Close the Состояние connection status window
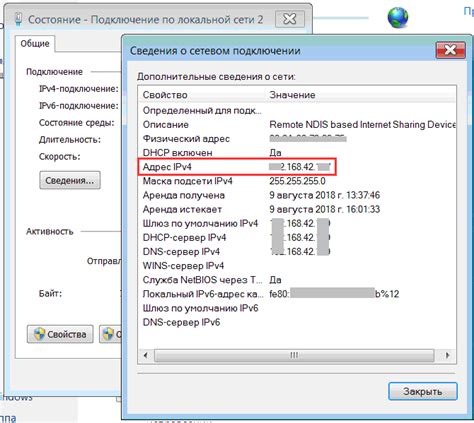This screenshot has width=474, height=423. (x=290, y=19)
